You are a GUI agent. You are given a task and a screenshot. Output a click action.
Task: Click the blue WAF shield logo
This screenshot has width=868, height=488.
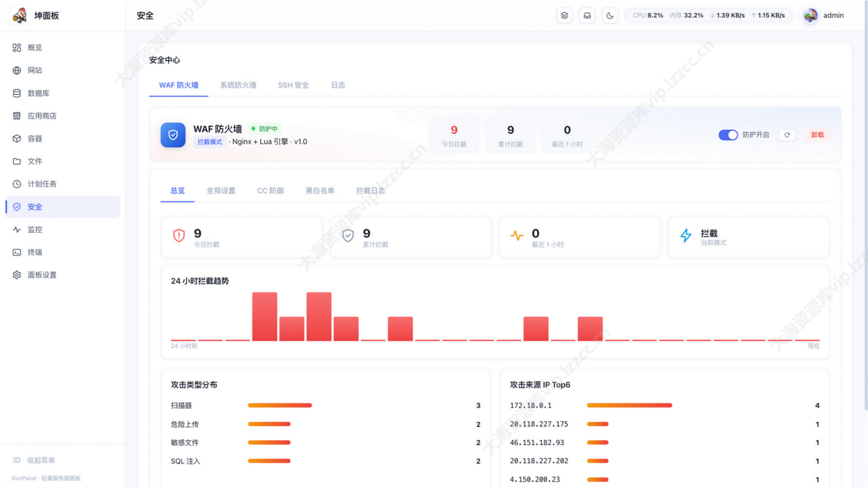click(173, 135)
